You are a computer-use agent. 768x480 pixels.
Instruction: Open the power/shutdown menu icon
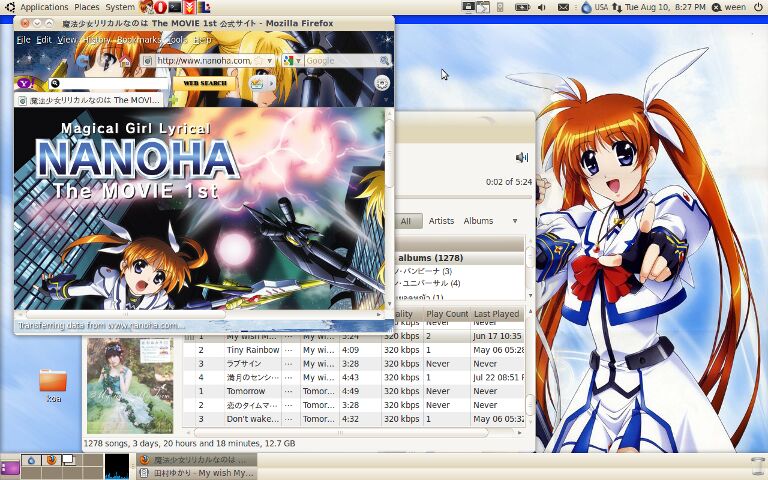point(757,7)
